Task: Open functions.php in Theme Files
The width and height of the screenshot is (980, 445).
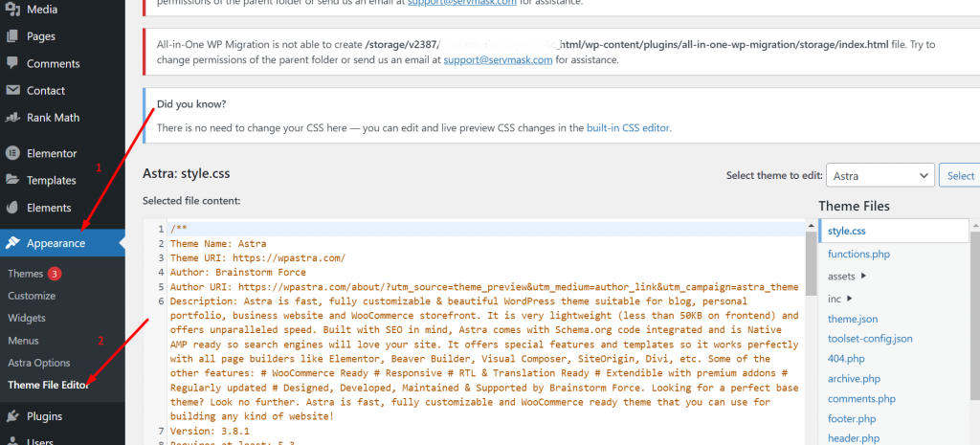Action: tap(858, 254)
